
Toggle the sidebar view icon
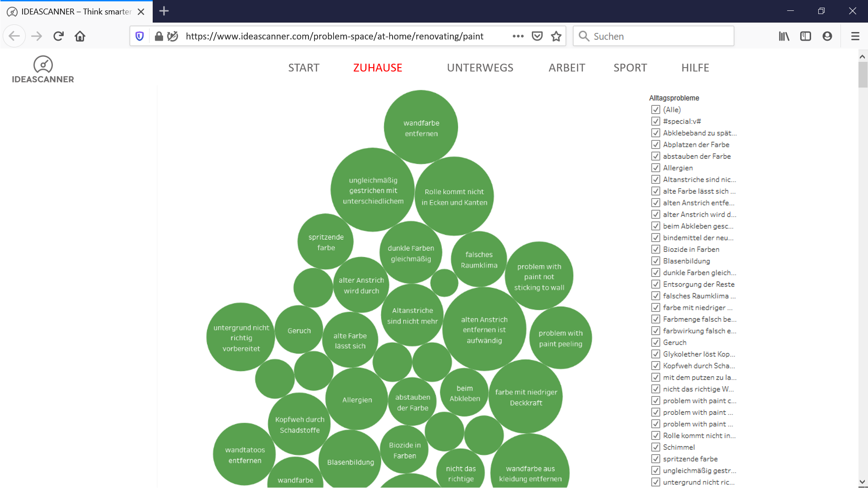[x=806, y=36]
